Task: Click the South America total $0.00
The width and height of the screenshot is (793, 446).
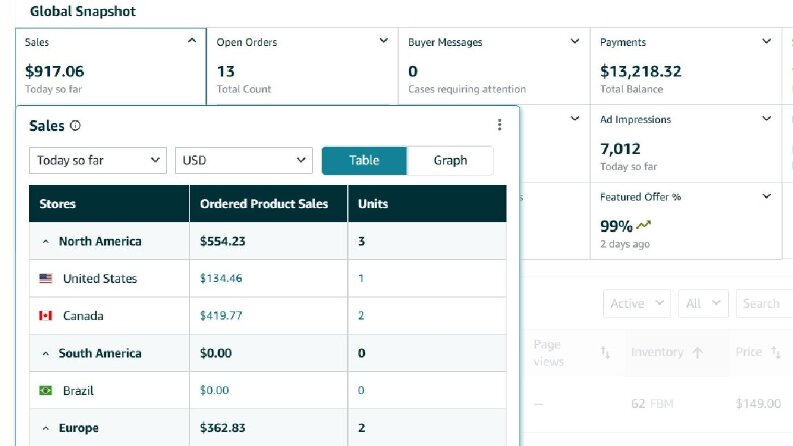Action: [216, 353]
